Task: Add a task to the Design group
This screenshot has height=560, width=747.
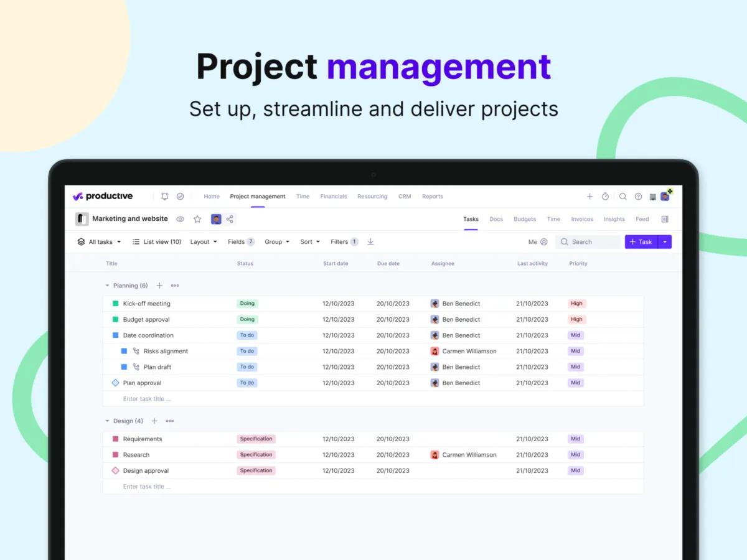Action: point(154,421)
